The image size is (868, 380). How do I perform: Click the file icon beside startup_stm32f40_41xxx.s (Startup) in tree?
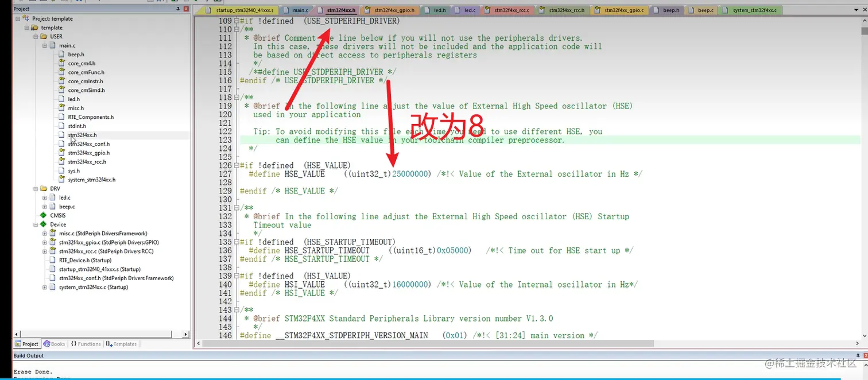(53, 269)
